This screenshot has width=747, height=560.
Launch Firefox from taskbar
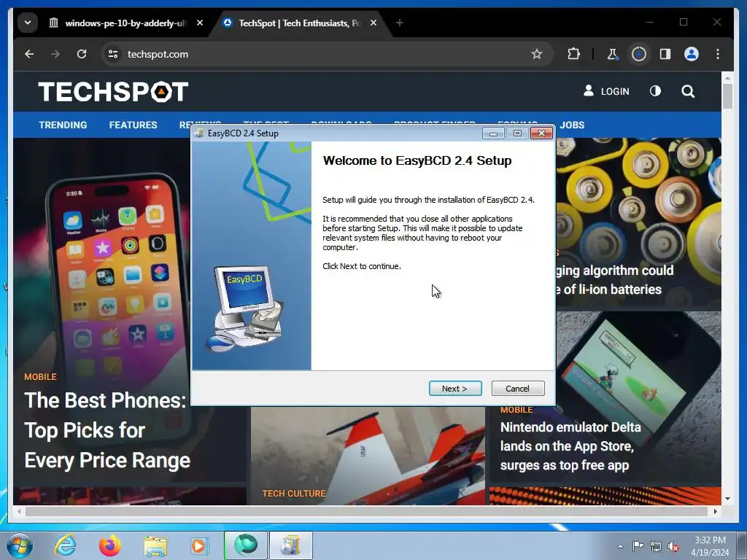coord(110,545)
